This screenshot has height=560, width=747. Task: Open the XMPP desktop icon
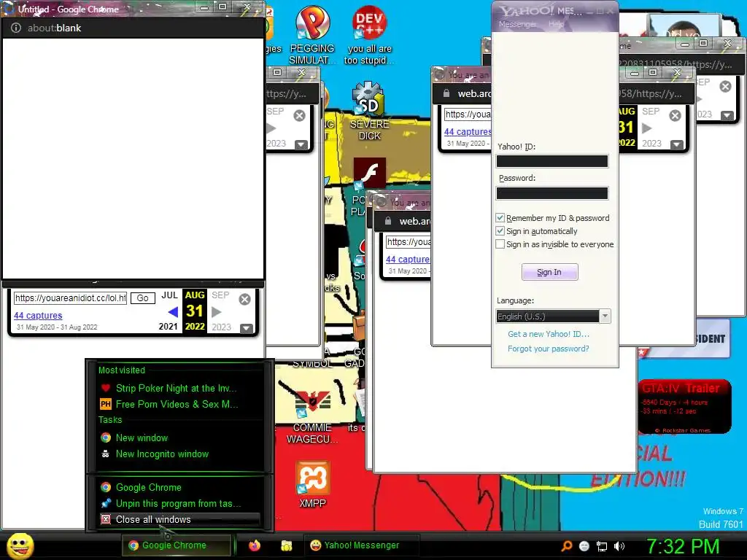312,485
